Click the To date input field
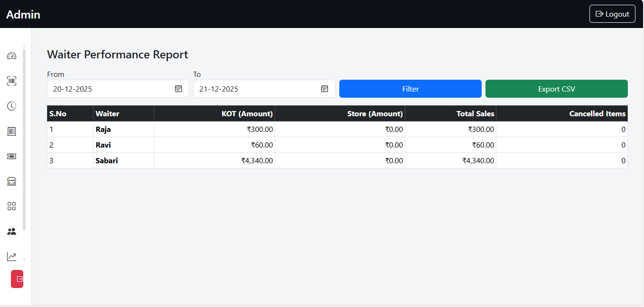 click(x=256, y=89)
